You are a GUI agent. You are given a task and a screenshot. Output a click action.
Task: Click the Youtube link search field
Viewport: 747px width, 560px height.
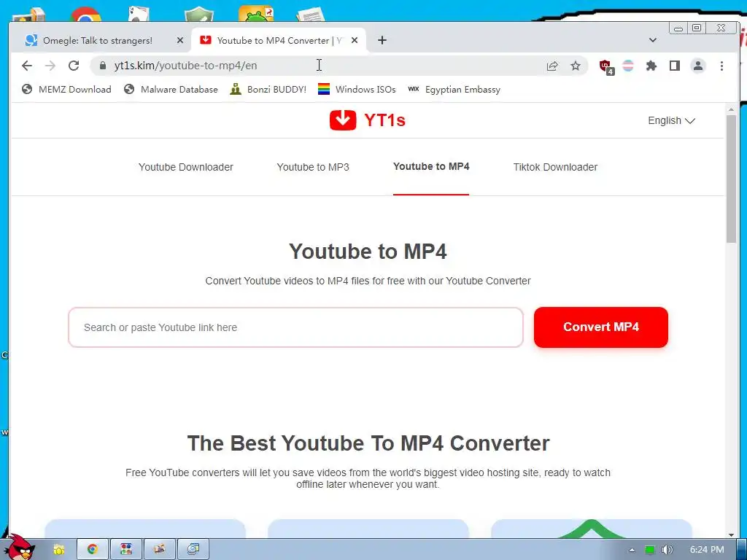pos(296,327)
